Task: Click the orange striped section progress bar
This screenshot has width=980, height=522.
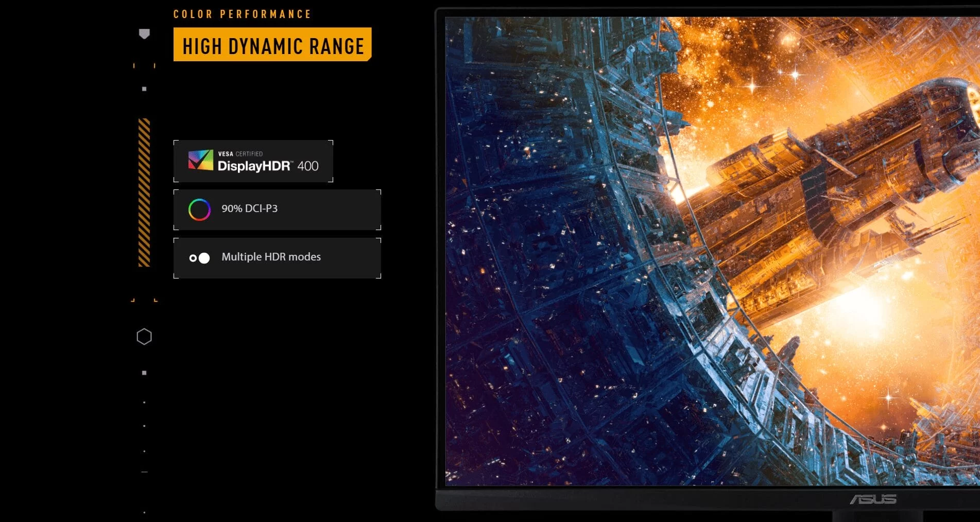Action: 144,193
